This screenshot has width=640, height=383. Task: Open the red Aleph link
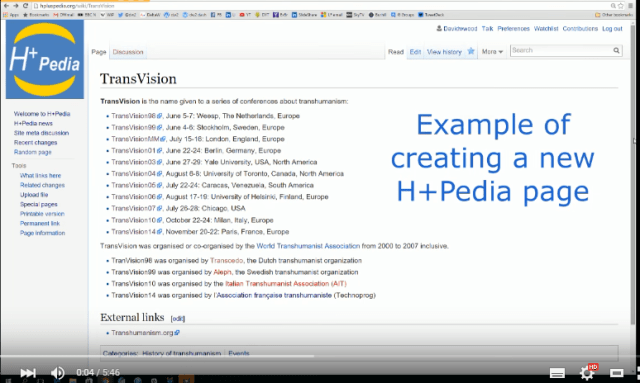point(222,272)
